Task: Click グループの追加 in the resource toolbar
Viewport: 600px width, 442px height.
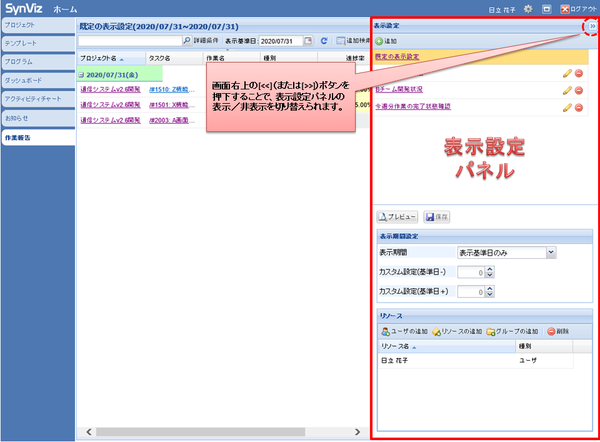Action: click(x=512, y=331)
